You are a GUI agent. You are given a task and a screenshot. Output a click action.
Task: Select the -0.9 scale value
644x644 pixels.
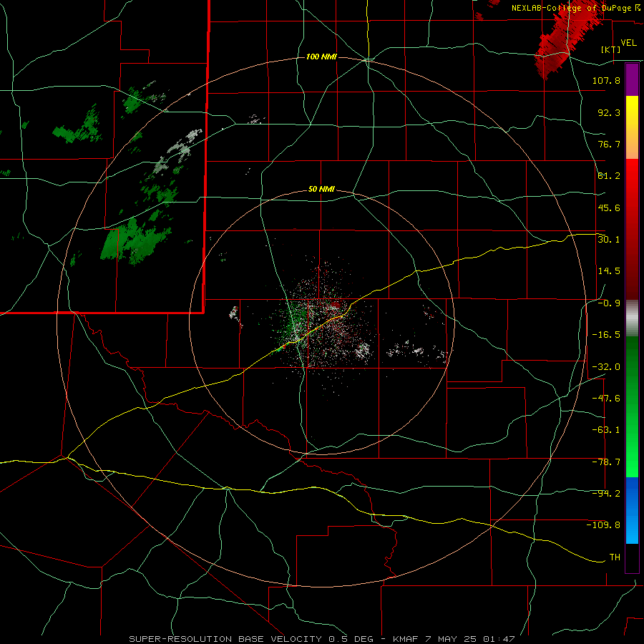pos(609,303)
